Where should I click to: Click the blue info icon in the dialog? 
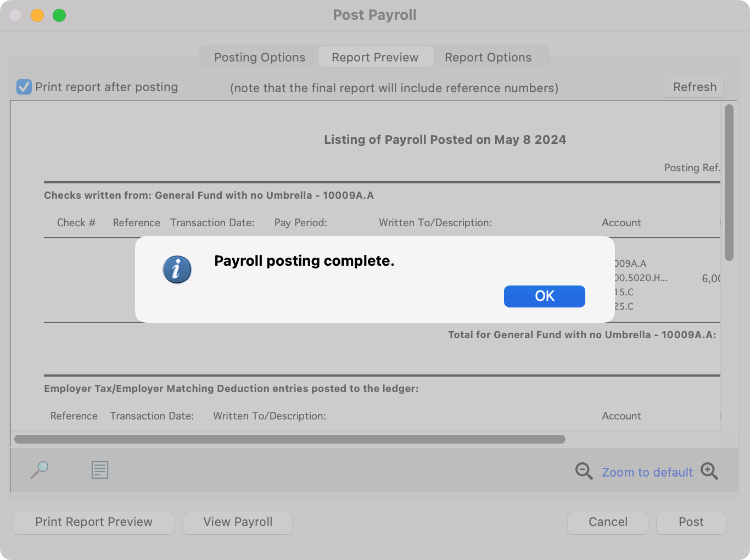(x=177, y=270)
